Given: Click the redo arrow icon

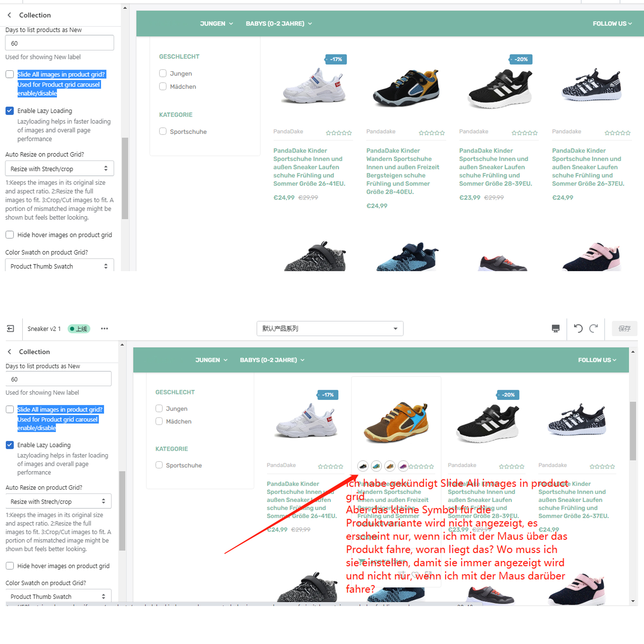Looking at the screenshot, I should [593, 329].
